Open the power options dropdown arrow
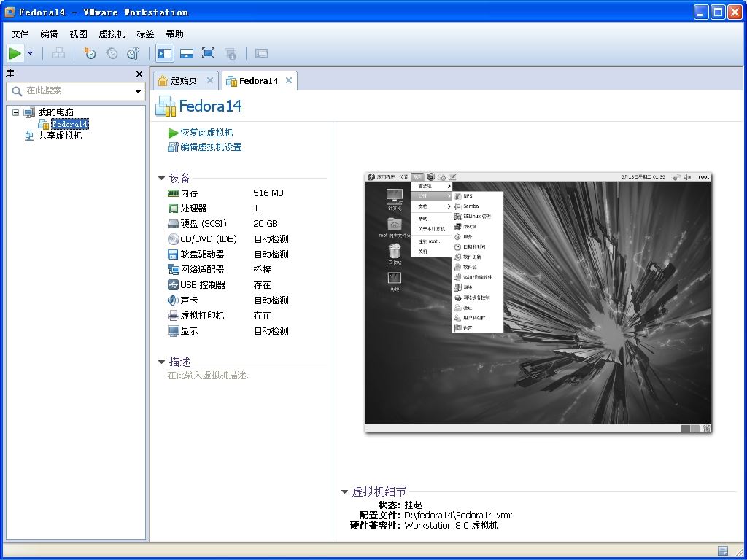747x560 pixels. (x=31, y=53)
